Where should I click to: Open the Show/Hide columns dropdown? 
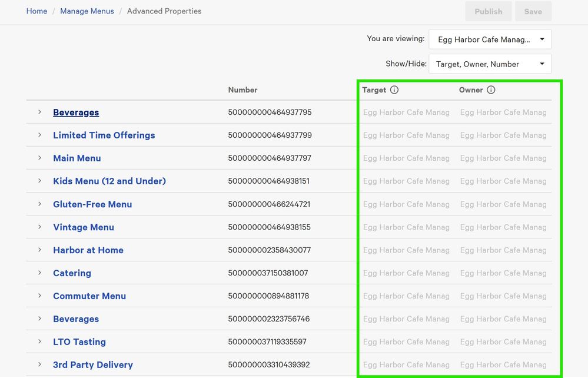click(490, 64)
